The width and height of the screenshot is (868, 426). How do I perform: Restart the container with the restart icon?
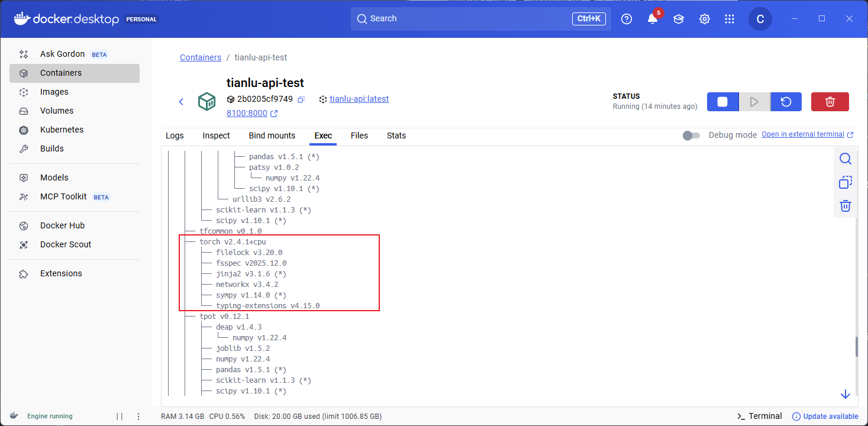[786, 102]
